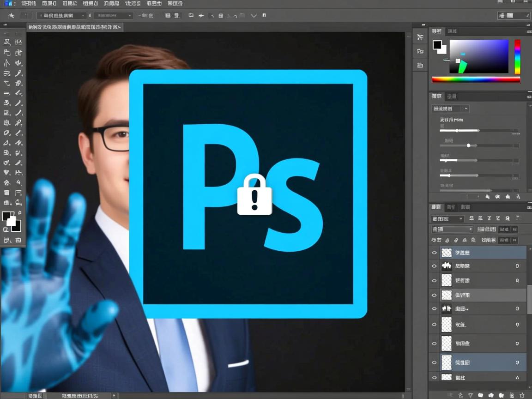
Task: Click the foreground color swatch in the toolbox
Action: (x=8, y=217)
